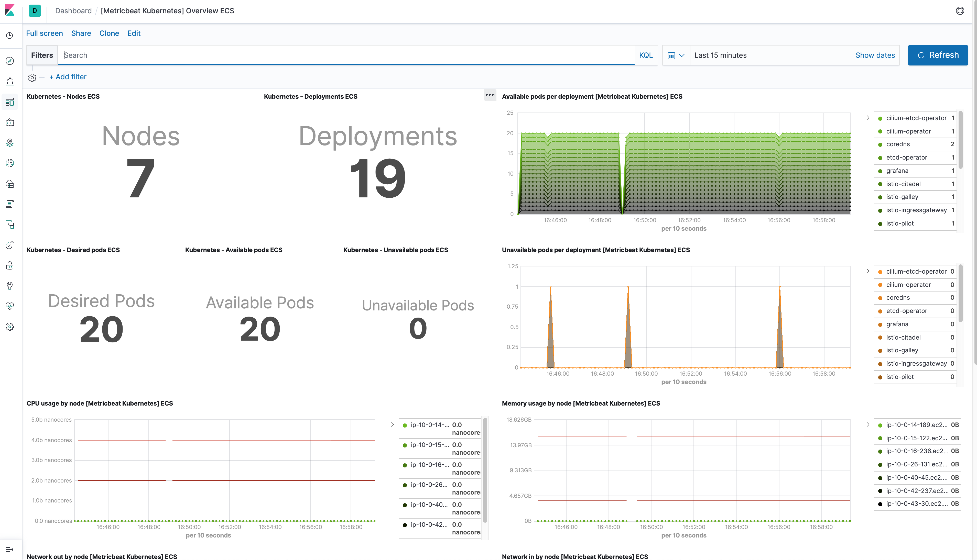This screenshot has width=977, height=560.
Task: Open panel options on Deployments ECS
Action: [x=490, y=95]
